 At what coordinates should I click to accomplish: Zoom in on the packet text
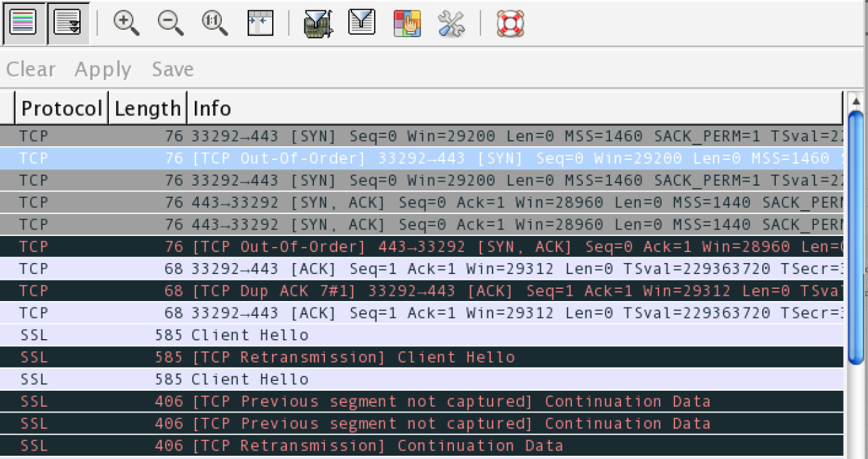126,23
